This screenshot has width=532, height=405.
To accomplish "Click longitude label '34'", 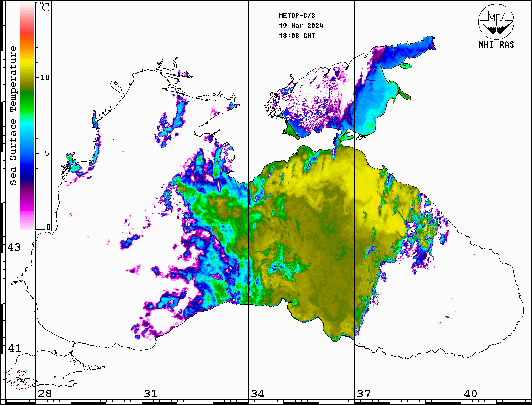I will coord(257,394).
